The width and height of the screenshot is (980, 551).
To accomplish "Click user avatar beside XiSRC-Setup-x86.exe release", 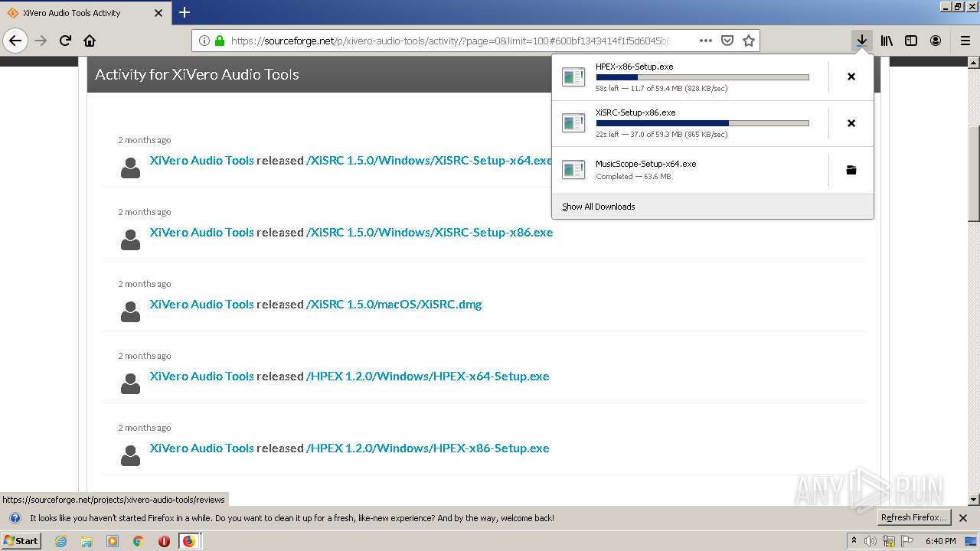I will tap(130, 240).
